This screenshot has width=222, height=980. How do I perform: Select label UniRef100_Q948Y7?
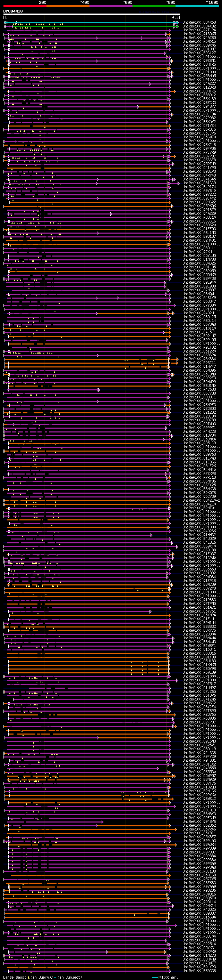tap(199, 106)
